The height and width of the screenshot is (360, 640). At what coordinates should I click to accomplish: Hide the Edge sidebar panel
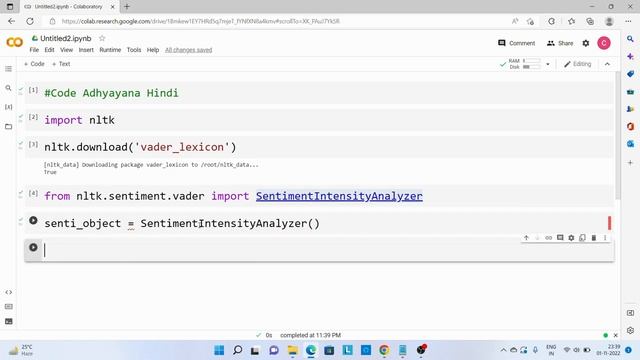pos(630,313)
